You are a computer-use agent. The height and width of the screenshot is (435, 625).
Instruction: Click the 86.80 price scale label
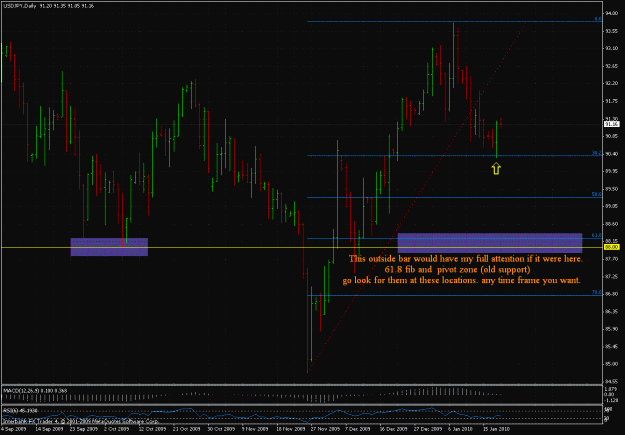tap(611, 294)
